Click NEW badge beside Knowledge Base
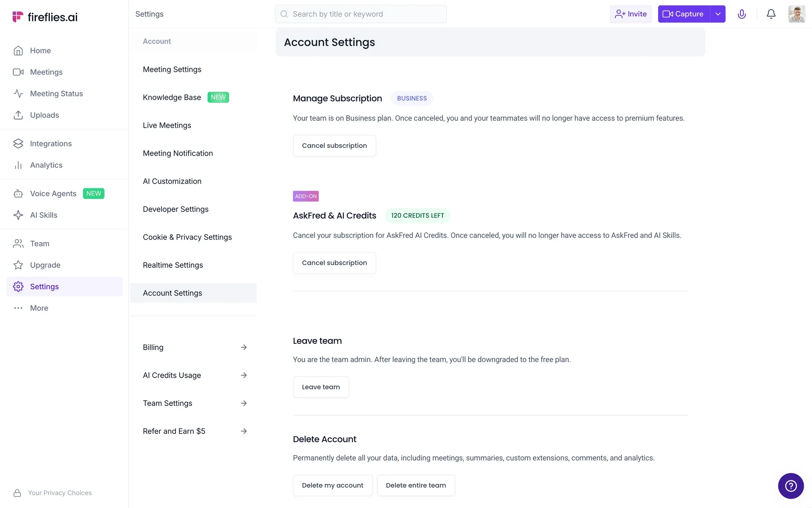Viewport: 812px width, 508px height. (x=218, y=97)
